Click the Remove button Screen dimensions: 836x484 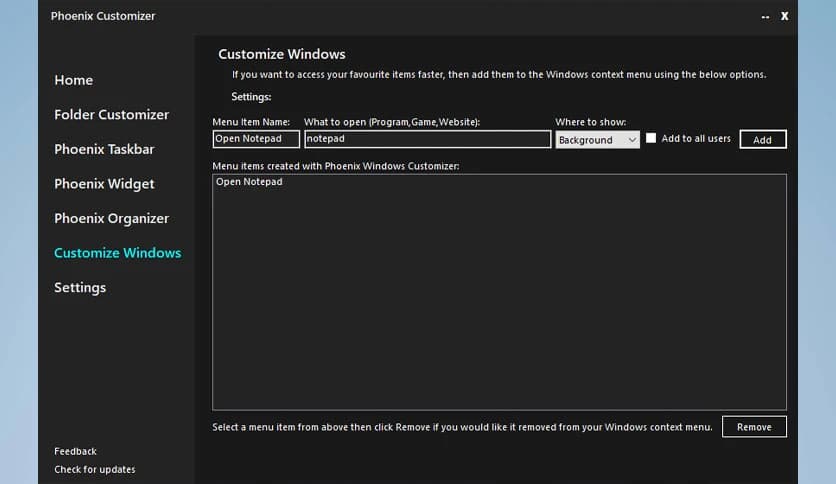coord(754,427)
